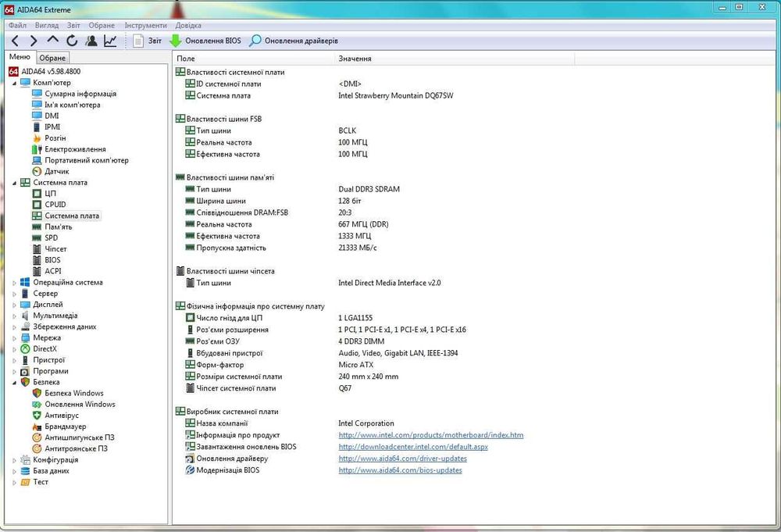781x532 pixels.
Task: Select the ЦП tree item
Action: coord(45,193)
